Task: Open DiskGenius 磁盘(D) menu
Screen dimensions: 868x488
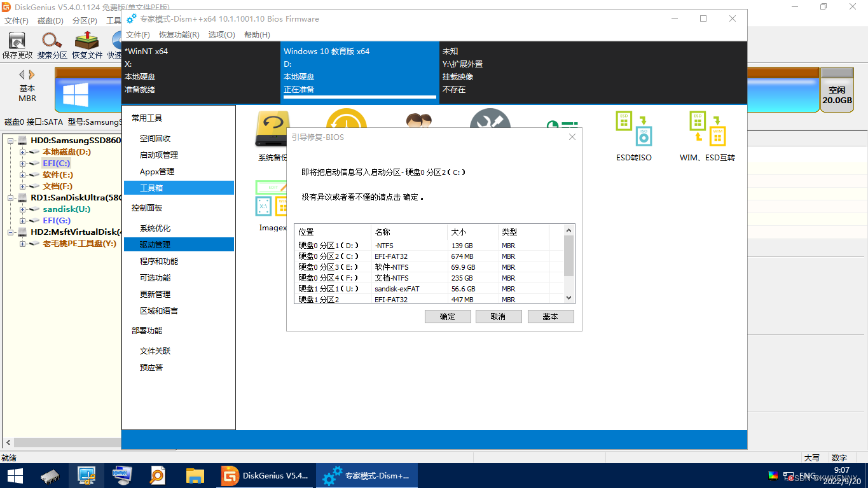Action: 50,21
